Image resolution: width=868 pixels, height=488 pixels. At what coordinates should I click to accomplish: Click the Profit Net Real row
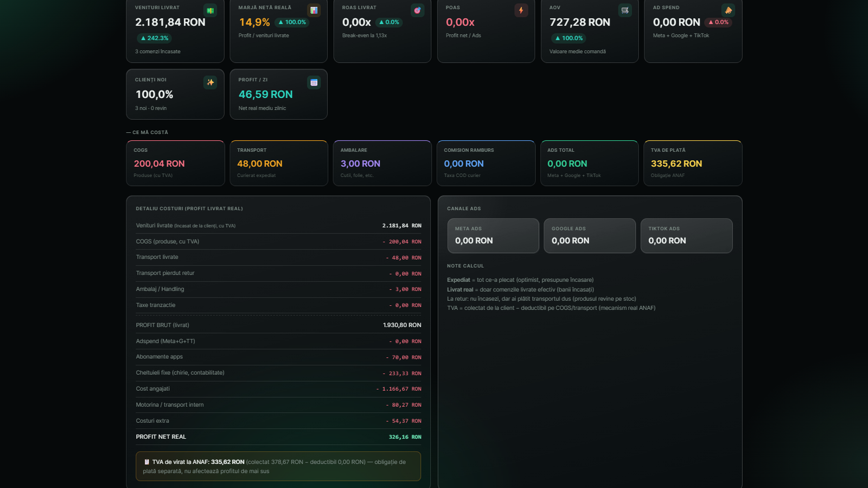tap(278, 437)
